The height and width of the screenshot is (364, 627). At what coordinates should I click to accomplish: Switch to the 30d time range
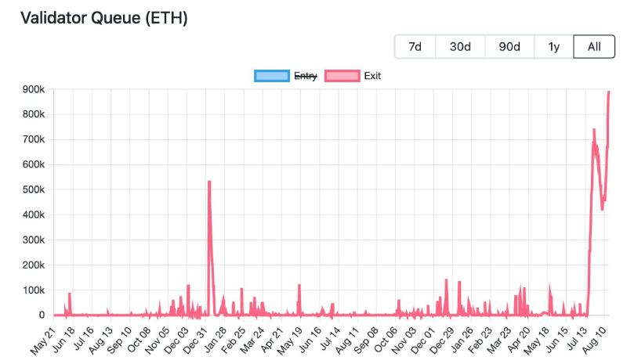pyautogui.click(x=460, y=47)
